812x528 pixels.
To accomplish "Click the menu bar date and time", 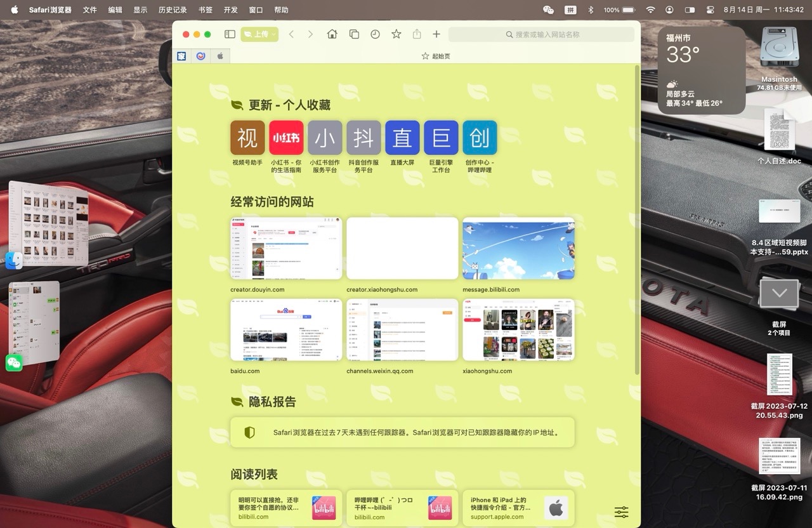I will click(764, 10).
